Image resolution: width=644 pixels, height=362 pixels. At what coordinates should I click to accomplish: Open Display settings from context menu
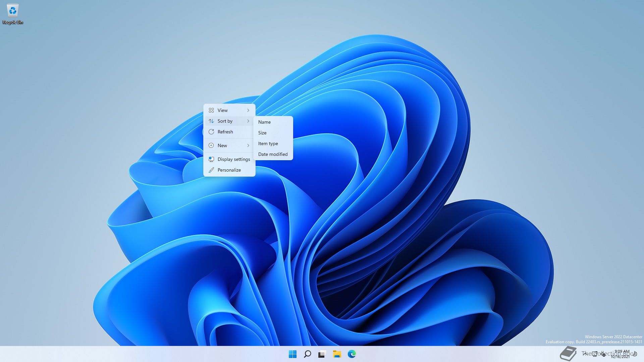229,159
